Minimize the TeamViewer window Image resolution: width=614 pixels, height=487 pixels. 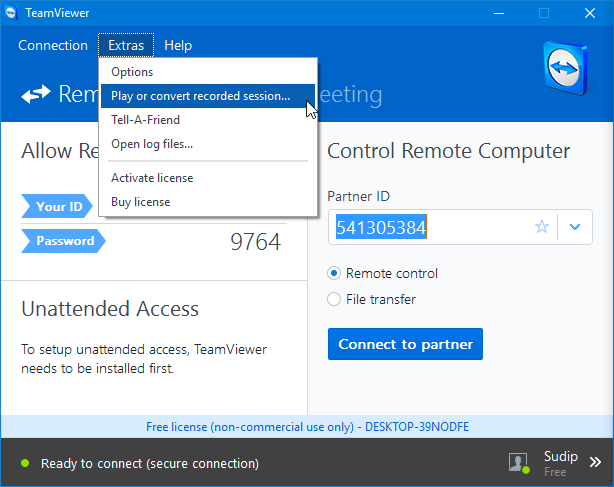click(499, 13)
